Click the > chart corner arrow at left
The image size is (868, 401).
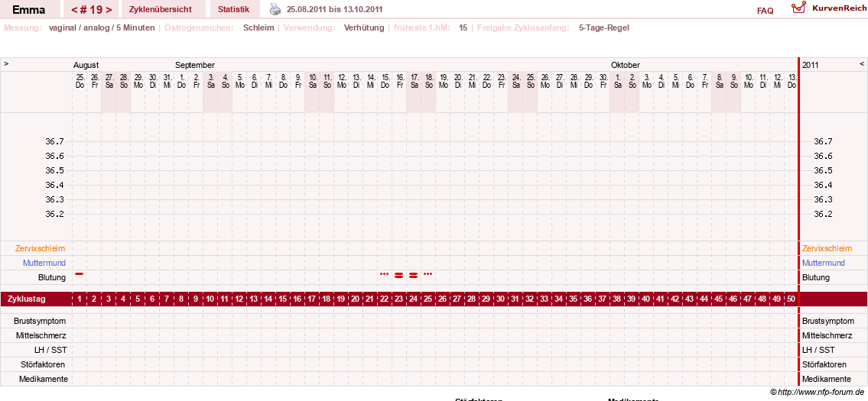(6, 64)
